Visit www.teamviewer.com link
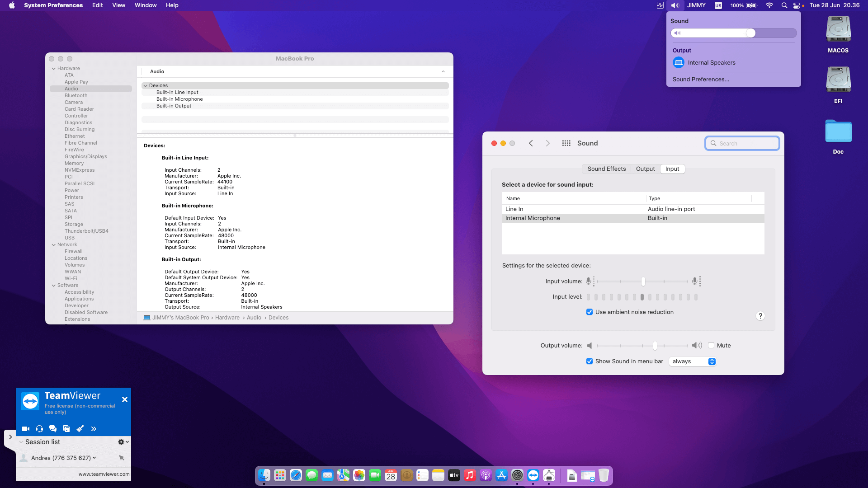This screenshot has height=488, width=868. tap(104, 474)
